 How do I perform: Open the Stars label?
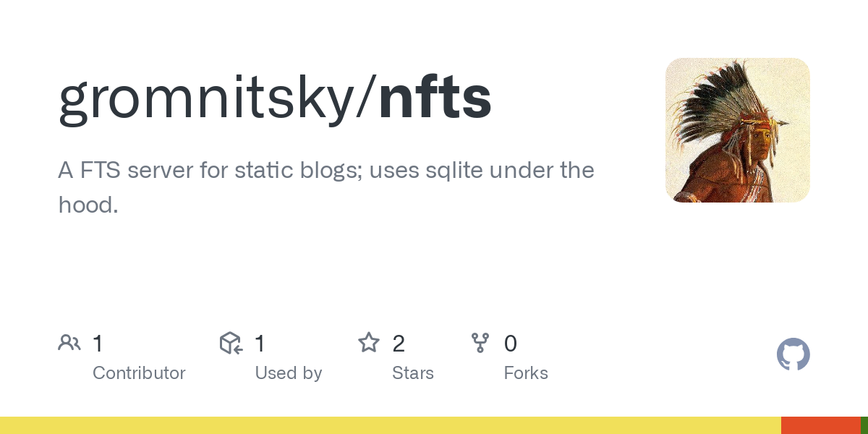point(412,373)
